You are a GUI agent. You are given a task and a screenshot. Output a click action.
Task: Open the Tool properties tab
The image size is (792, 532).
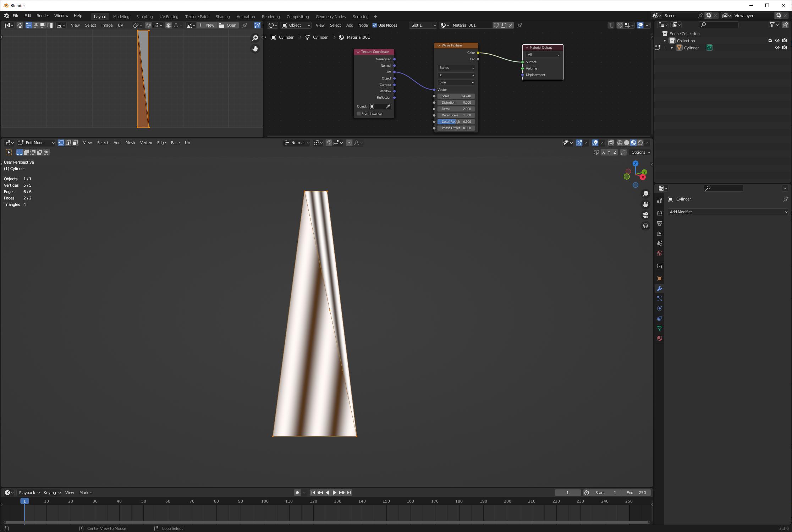pyautogui.click(x=660, y=201)
